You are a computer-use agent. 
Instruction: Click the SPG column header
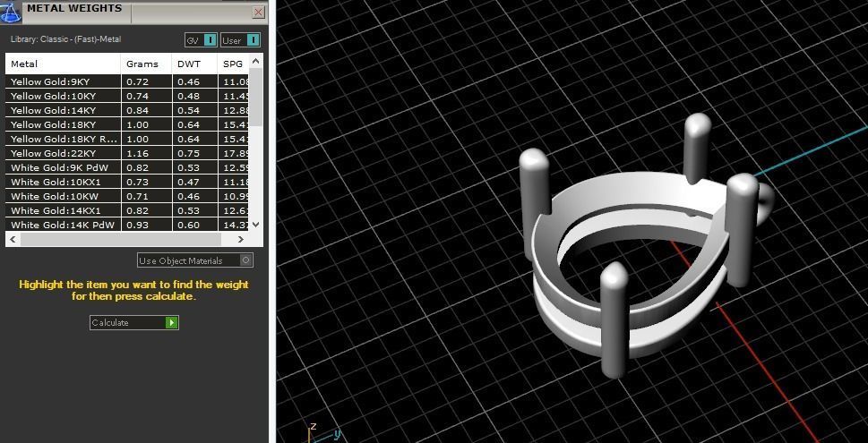click(233, 64)
